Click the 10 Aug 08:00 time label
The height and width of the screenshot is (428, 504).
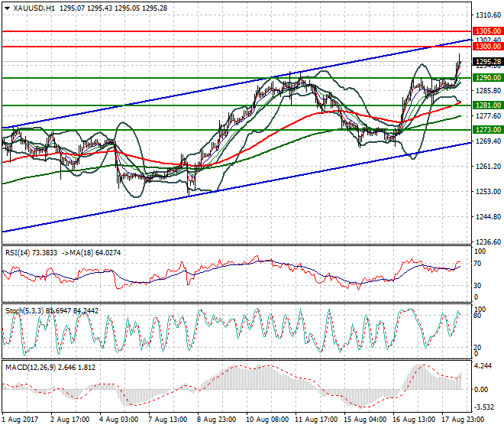[x=267, y=420]
